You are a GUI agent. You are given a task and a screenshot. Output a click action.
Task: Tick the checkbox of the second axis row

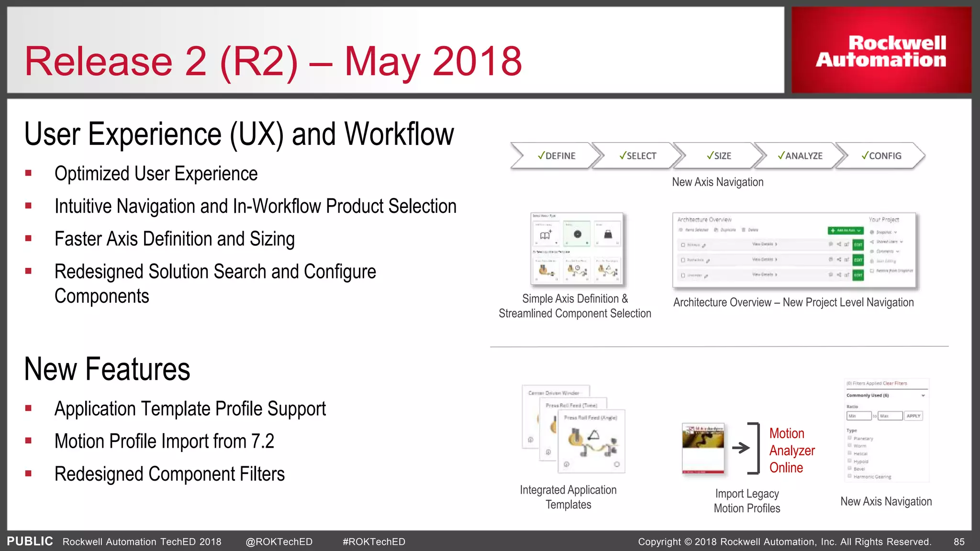coord(683,260)
